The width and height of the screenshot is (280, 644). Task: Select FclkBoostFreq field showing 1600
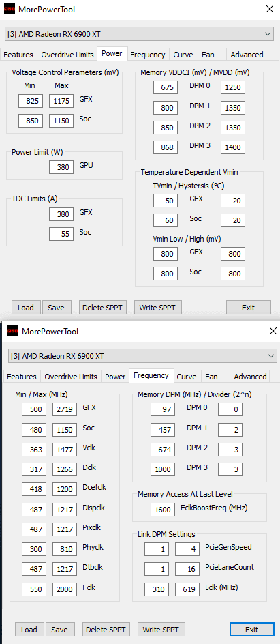click(x=163, y=510)
